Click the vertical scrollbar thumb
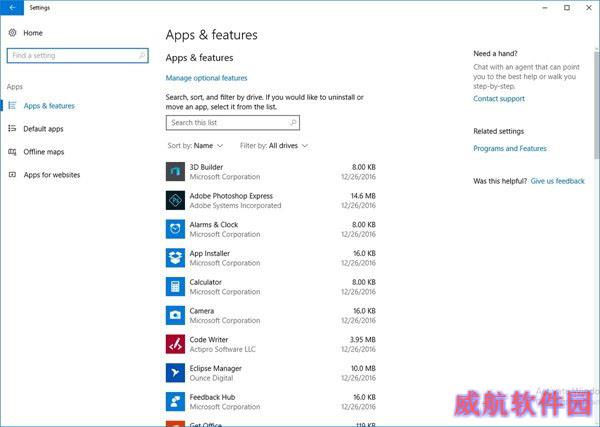The height and width of the screenshot is (427, 600). pos(597,104)
